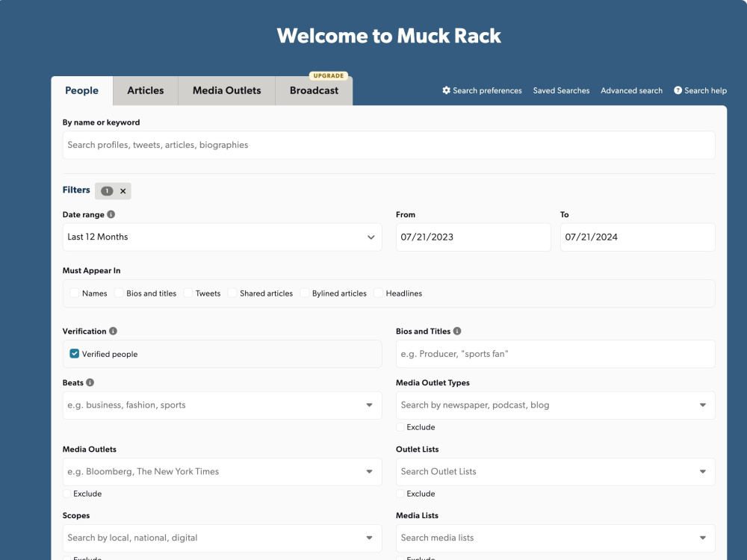Switch to the Articles tab
The width and height of the screenshot is (747, 560).
(x=146, y=90)
